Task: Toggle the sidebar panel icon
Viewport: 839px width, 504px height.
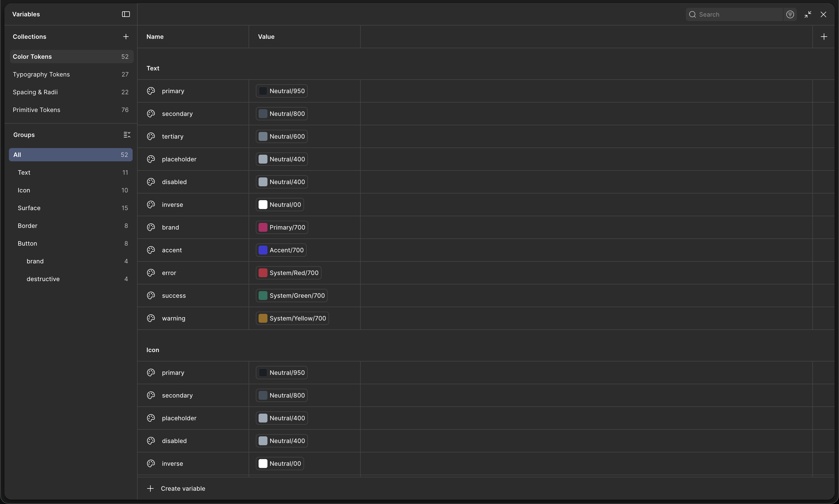Action: point(126,14)
